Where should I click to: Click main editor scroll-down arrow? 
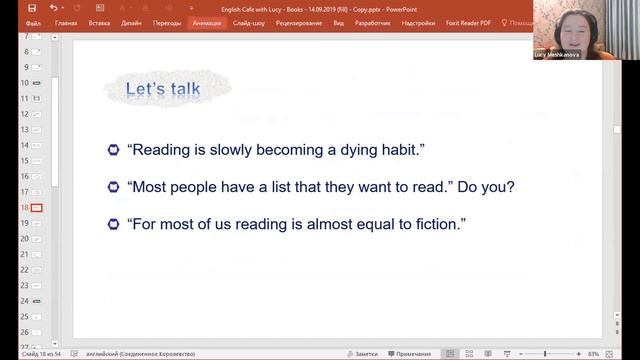coord(617,315)
